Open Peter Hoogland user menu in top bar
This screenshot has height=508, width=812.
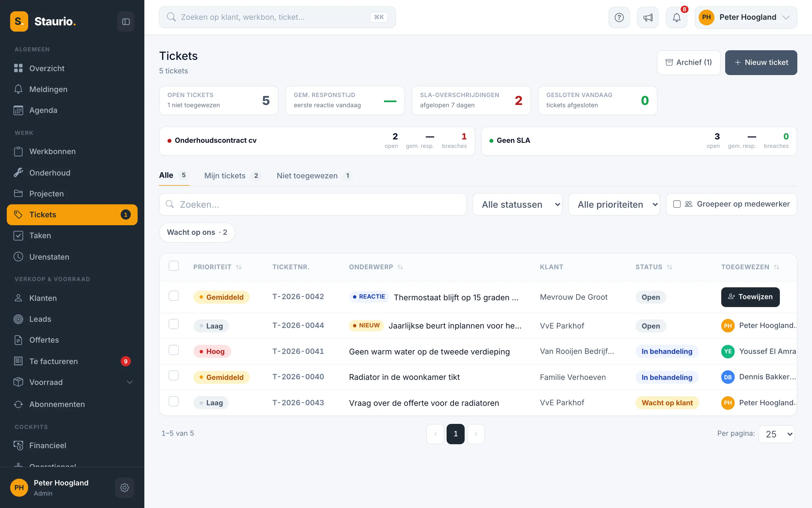pyautogui.click(x=745, y=17)
